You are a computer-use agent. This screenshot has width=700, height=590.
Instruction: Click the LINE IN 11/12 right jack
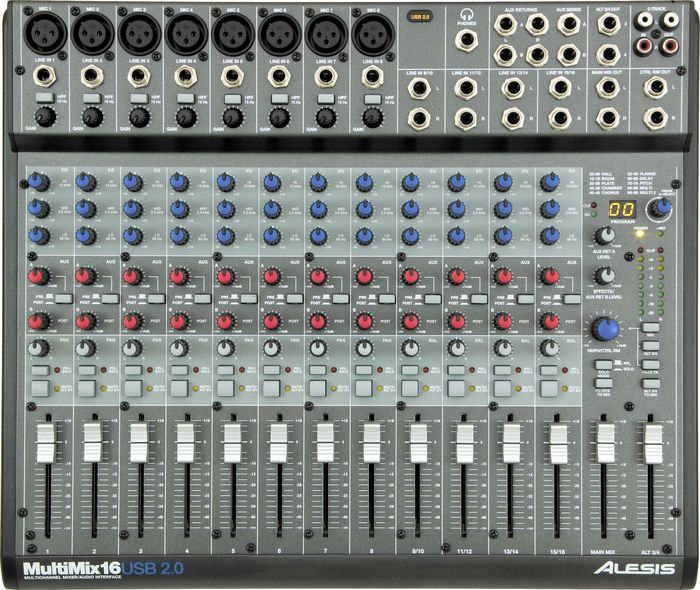click(466, 119)
